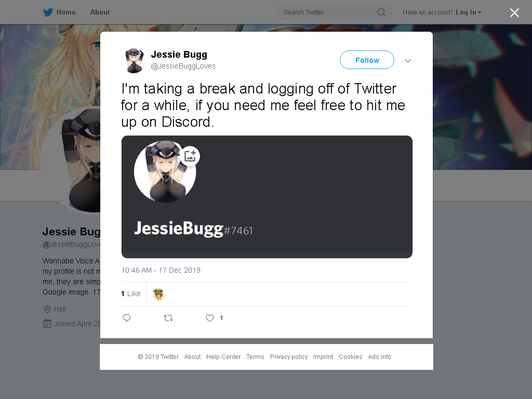
Task: Open the liker's avatar next to 1 Like
Action: point(158,294)
